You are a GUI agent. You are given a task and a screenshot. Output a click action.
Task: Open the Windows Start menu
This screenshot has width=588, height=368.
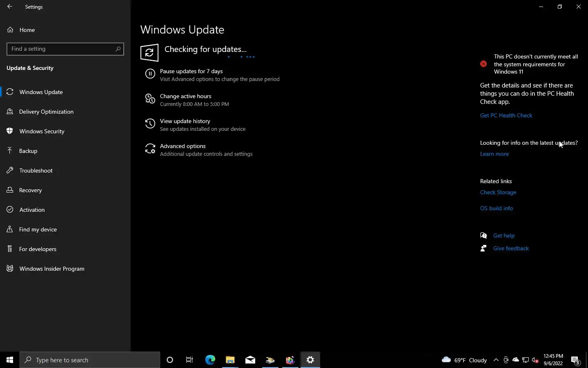point(10,360)
